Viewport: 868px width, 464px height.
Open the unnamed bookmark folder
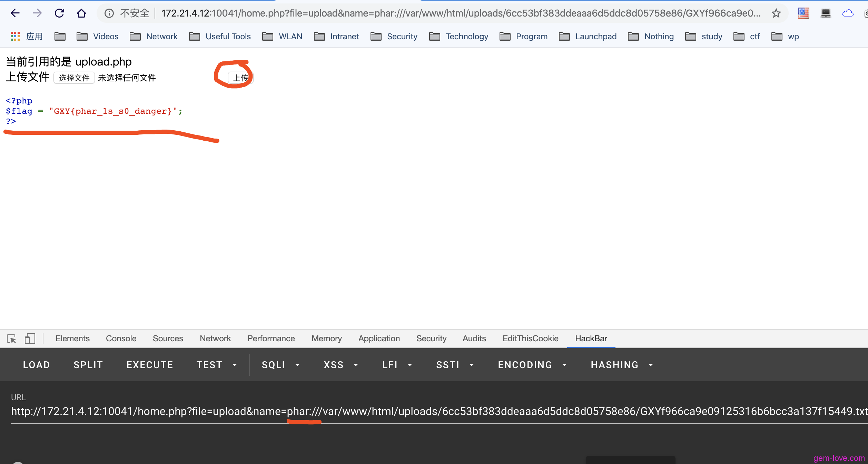coord(60,36)
